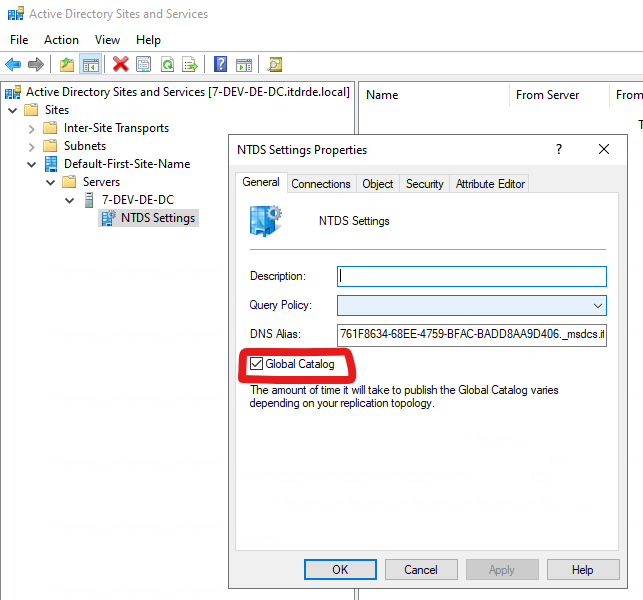Select Default-First-Site-Name label in tree
The height and width of the screenshot is (600, 643).
[127, 164]
